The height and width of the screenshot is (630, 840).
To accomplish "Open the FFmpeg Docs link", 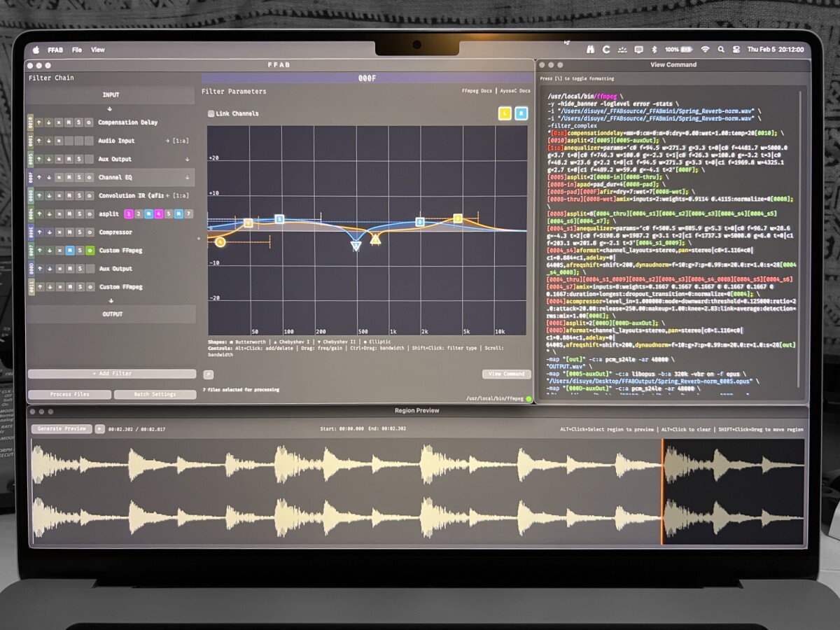I will (x=477, y=91).
